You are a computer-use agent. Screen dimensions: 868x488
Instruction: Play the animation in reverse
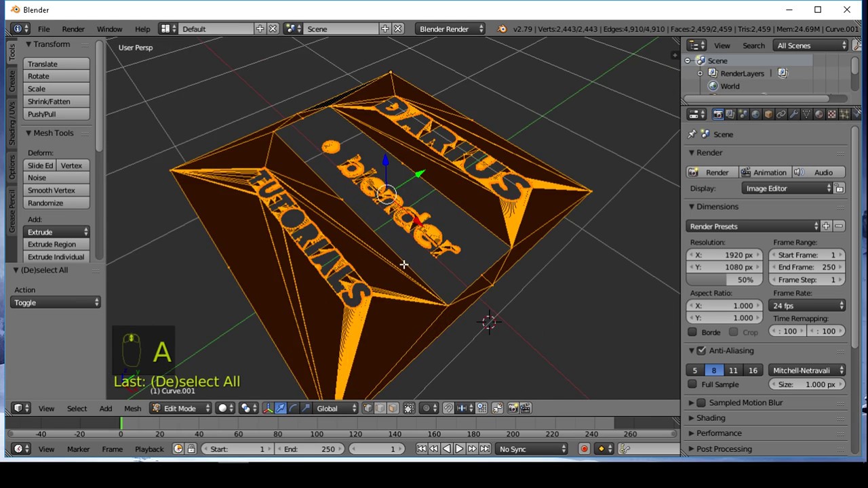(x=446, y=449)
